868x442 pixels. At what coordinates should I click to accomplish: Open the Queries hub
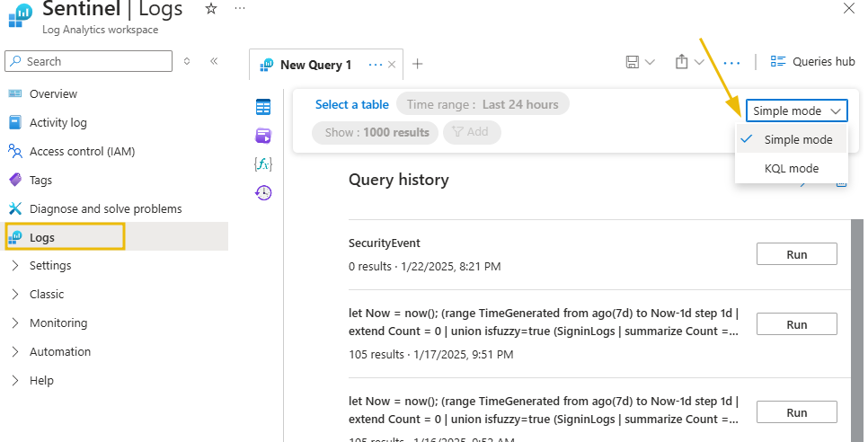[812, 62]
